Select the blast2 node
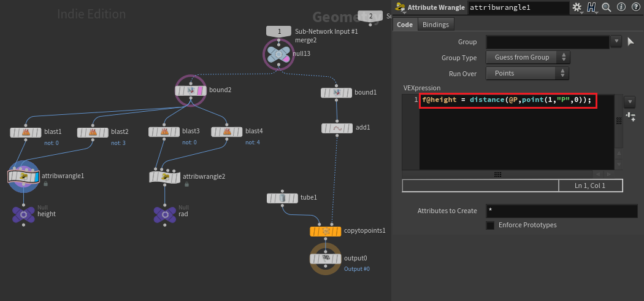The image size is (644, 301). click(x=93, y=133)
